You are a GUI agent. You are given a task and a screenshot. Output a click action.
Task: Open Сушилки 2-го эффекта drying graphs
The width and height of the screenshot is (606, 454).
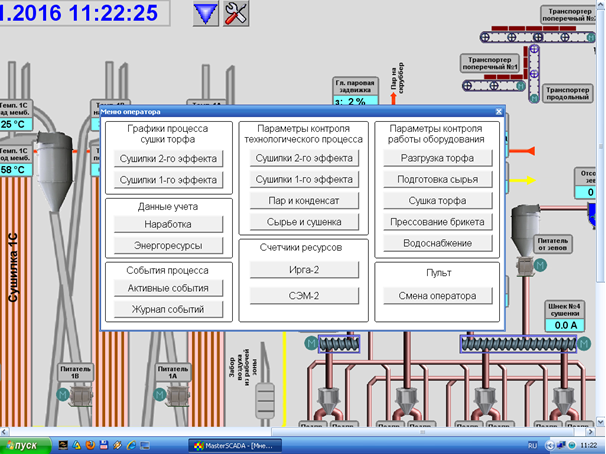point(168,158)
